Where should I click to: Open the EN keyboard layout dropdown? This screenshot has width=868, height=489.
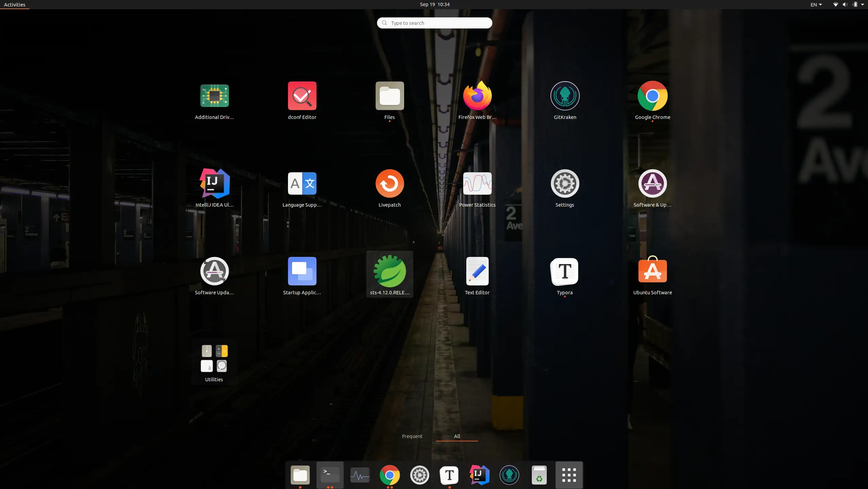tap(816, 5)
